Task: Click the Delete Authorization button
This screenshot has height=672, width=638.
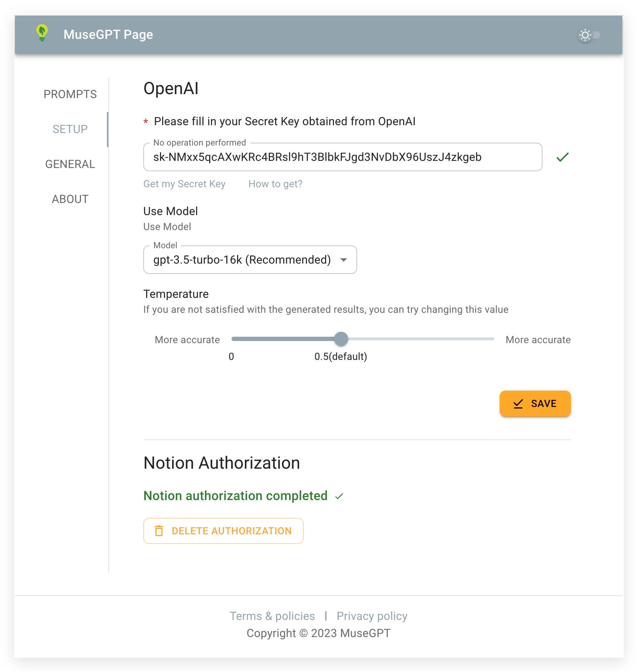Action: (x=223, y=531)
